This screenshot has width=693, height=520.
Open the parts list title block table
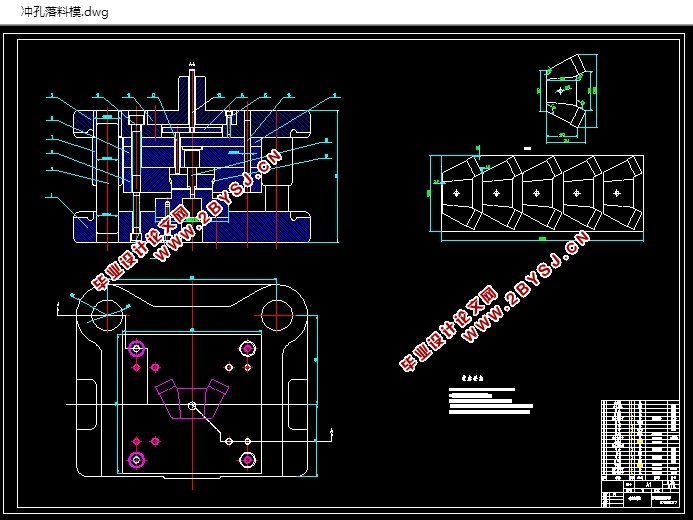[640, 453]
